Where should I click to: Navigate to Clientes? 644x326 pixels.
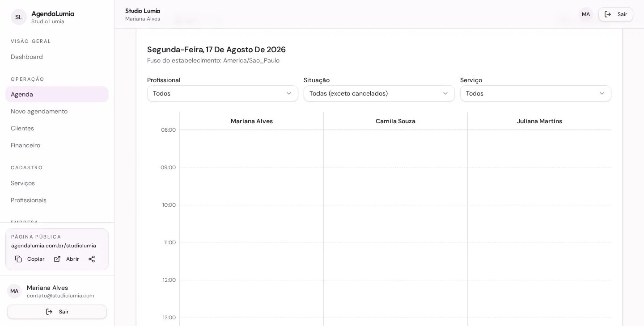point(57,128)
